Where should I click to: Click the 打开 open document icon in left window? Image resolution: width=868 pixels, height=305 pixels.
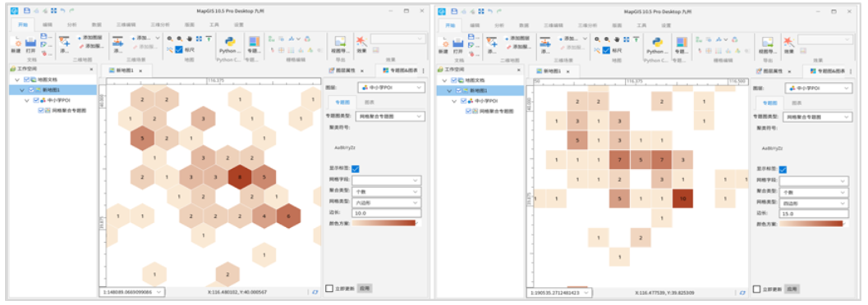(30, 45)
